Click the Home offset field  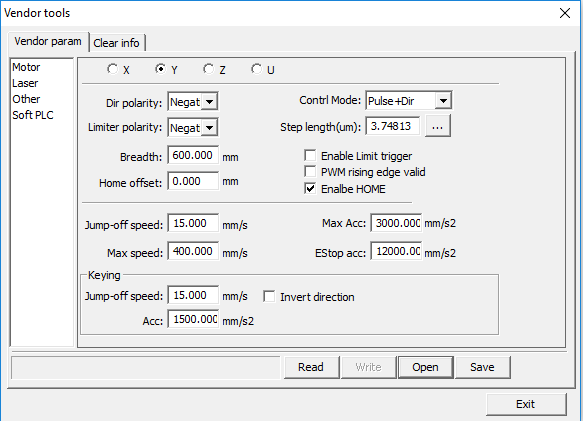point(193,181)
